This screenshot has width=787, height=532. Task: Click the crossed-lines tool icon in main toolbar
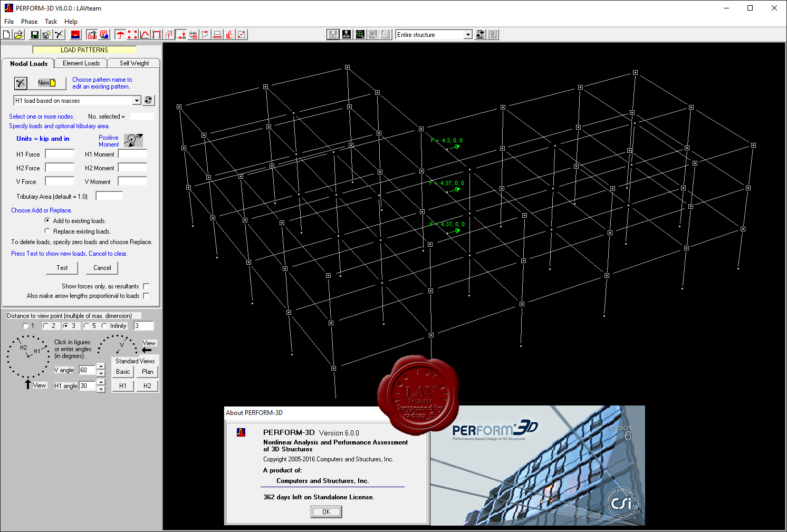(59, 35)
